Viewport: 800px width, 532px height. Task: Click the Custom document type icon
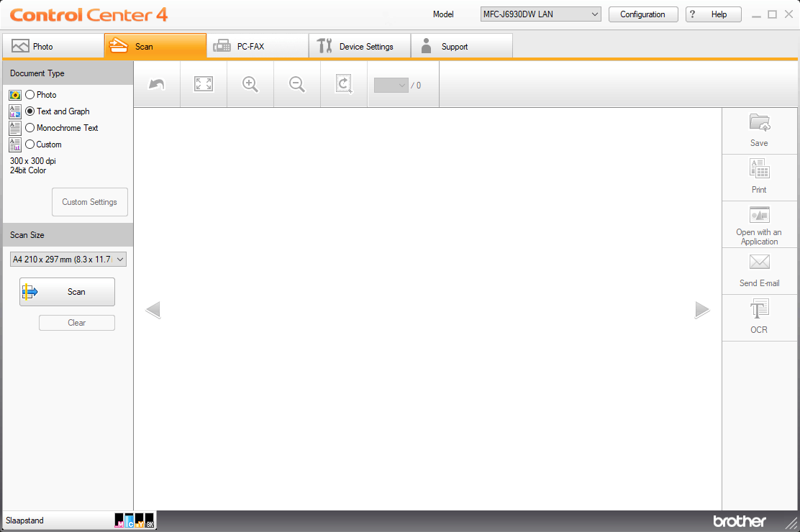pyautogui.click(x=15, y=145)
